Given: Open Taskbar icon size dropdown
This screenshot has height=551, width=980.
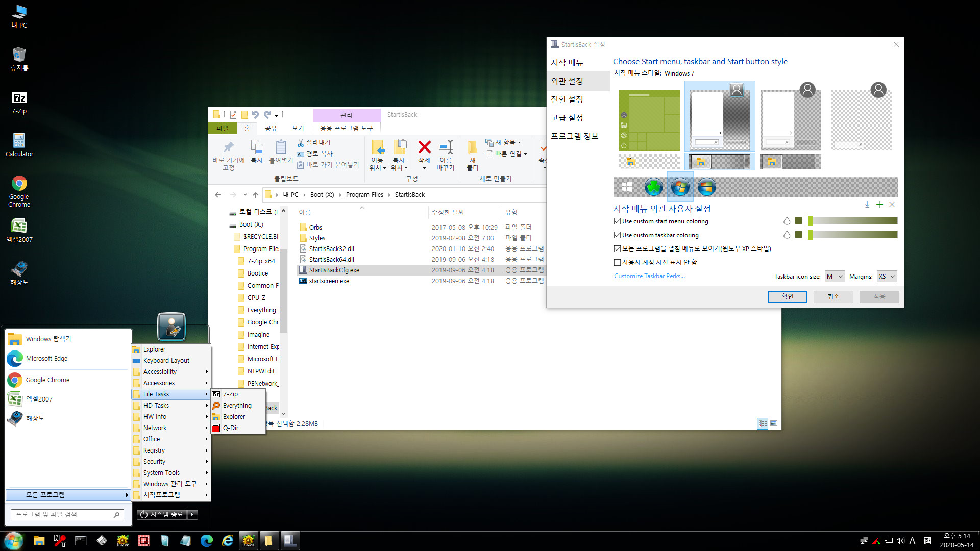Looking at the screenshot, I should click(835, 277).
